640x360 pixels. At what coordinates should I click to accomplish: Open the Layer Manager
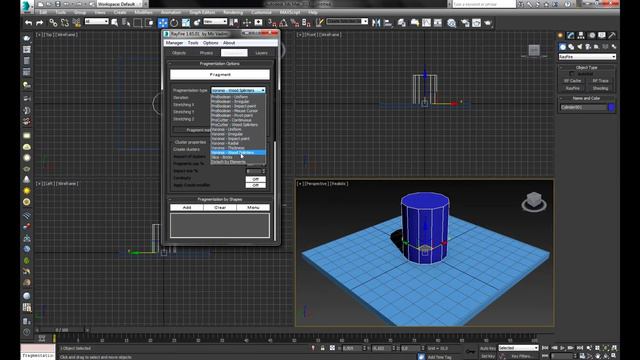pos(402,23)
